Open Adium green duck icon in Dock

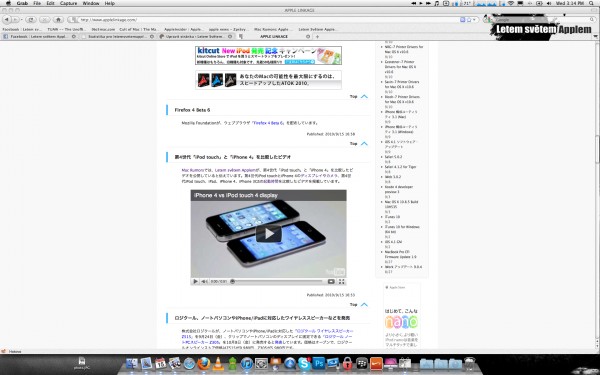[x=232, y=363]
